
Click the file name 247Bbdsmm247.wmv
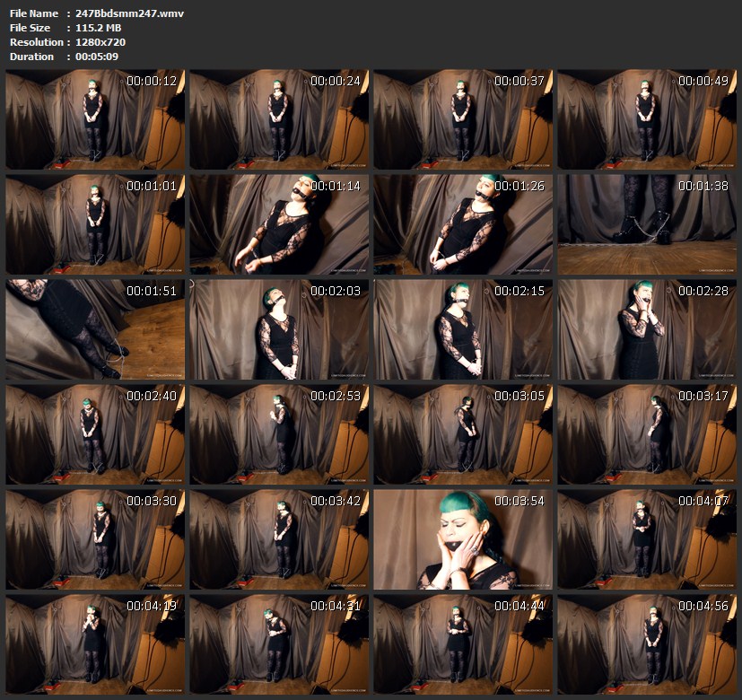pos(129,13)
